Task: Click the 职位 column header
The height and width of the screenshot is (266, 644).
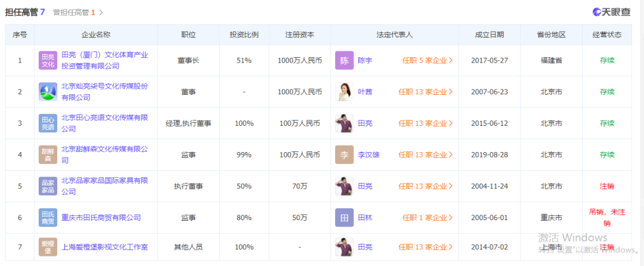Action: [x=188, y=35]
